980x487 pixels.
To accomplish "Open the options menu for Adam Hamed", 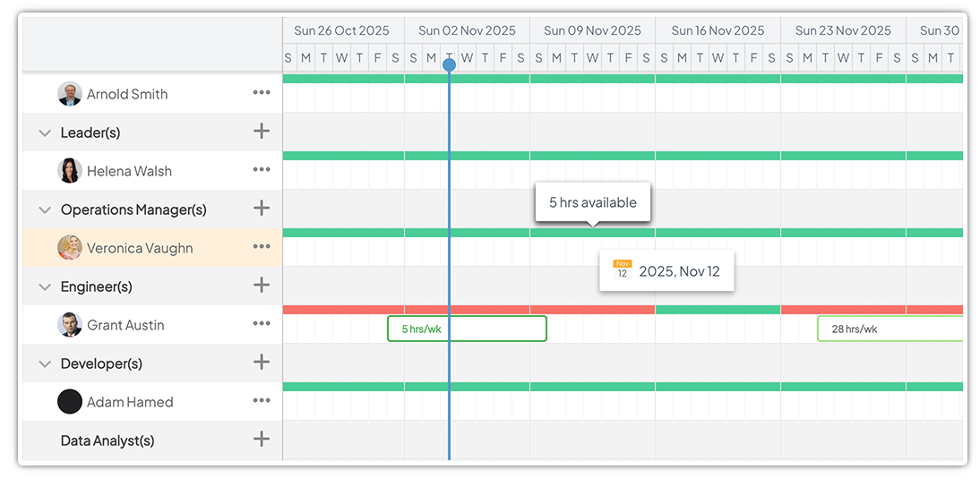I will click(261, 401).
